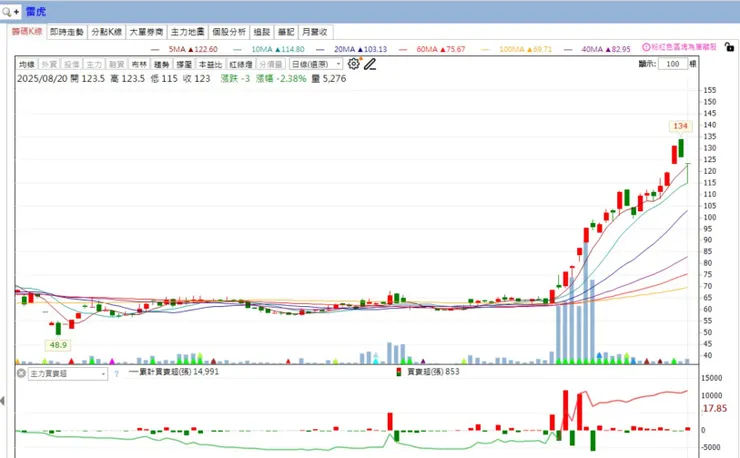This screenshot has width=740, height=458.
Task: Toggle 融資 overlay button
Action: tap(117, 64)
